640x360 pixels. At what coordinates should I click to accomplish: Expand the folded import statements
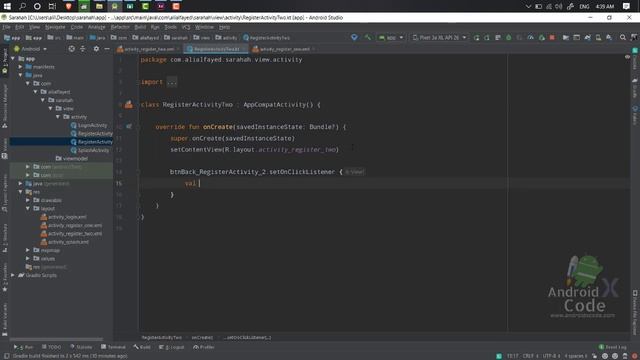pos(172,82)
